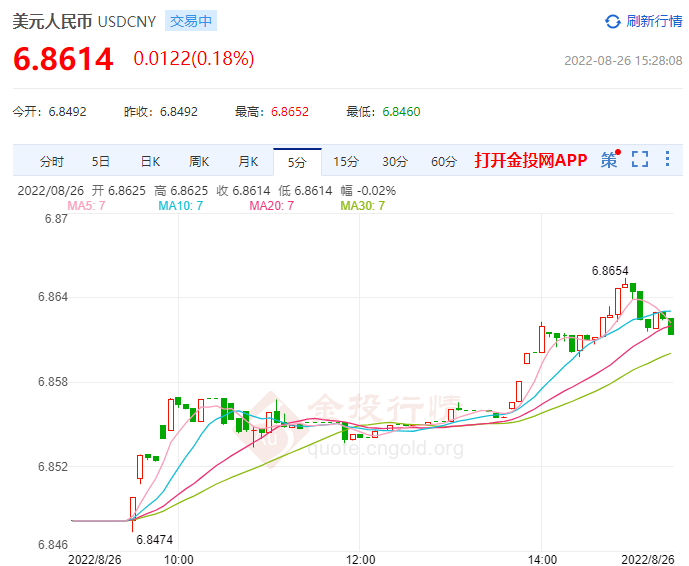Click the MA30 legend label
This screenshot has width=689, height=566.
point(363,206)
